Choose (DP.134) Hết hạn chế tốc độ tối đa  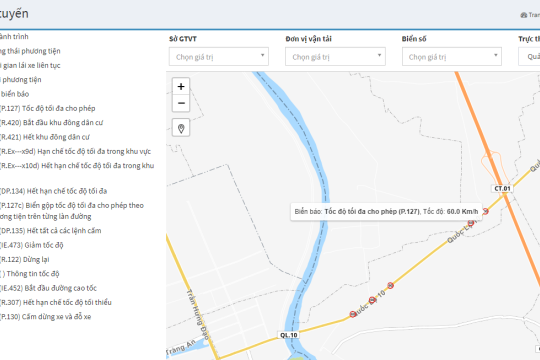(x=53, y=191)
